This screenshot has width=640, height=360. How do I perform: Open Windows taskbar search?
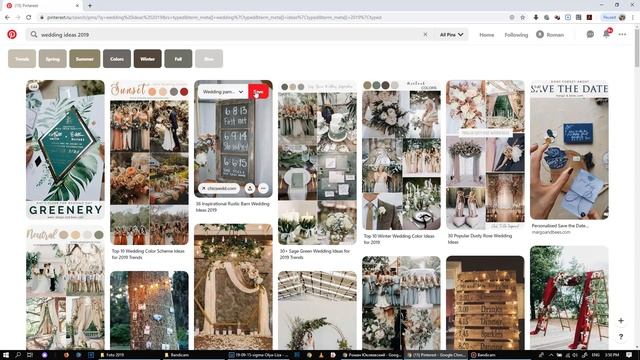18,355
